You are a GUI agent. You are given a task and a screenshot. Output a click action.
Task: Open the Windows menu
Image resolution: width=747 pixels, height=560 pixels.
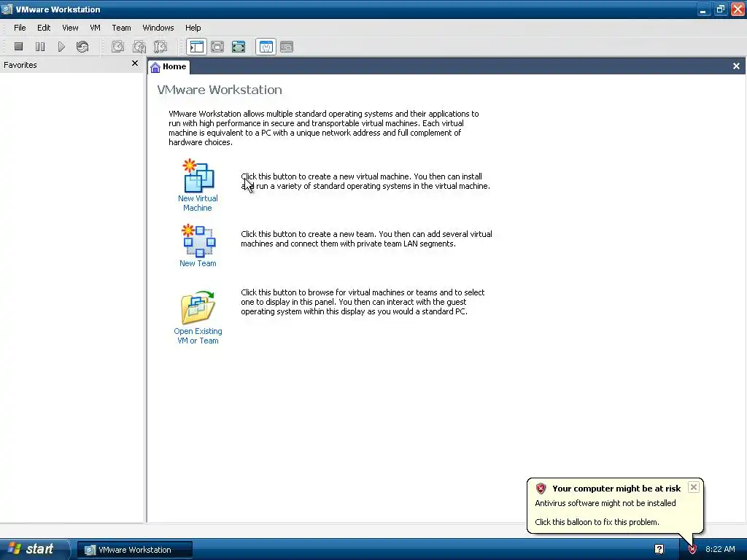[158, 28]
